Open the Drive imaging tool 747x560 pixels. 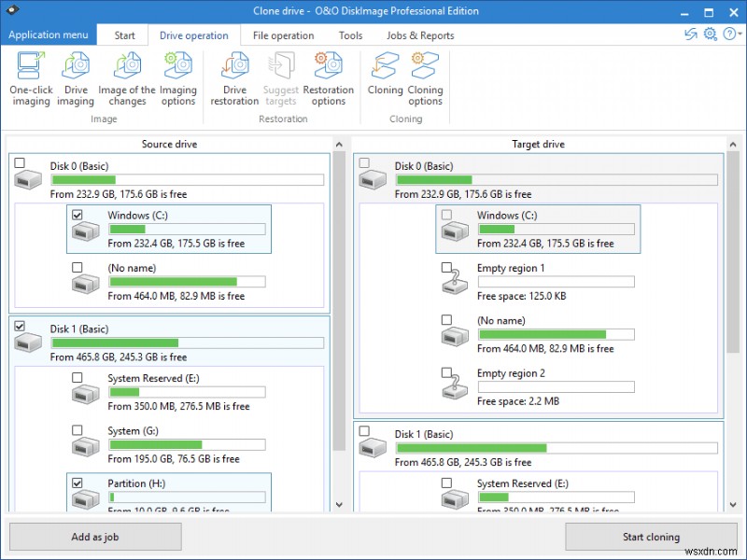pyautogui.click(x=76, y=79)
